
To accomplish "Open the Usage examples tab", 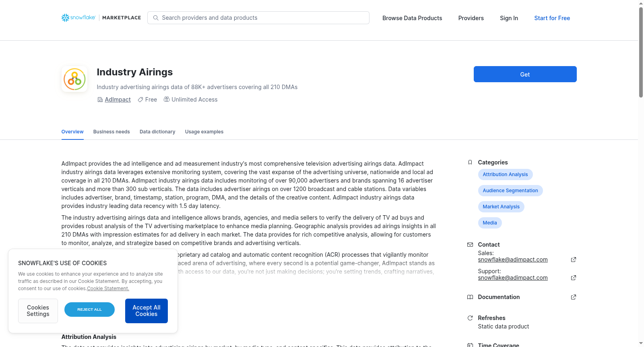I will 204,132.
